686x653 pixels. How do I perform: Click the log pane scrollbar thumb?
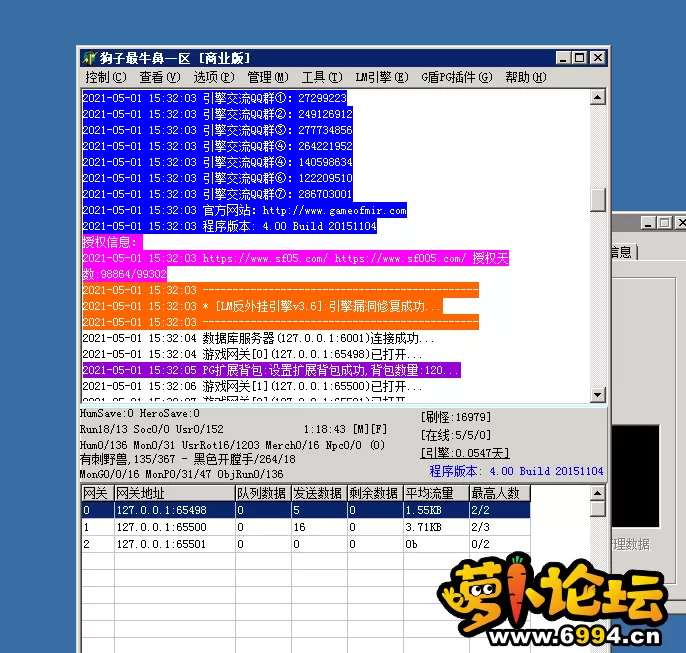click(x=597, y=200)
